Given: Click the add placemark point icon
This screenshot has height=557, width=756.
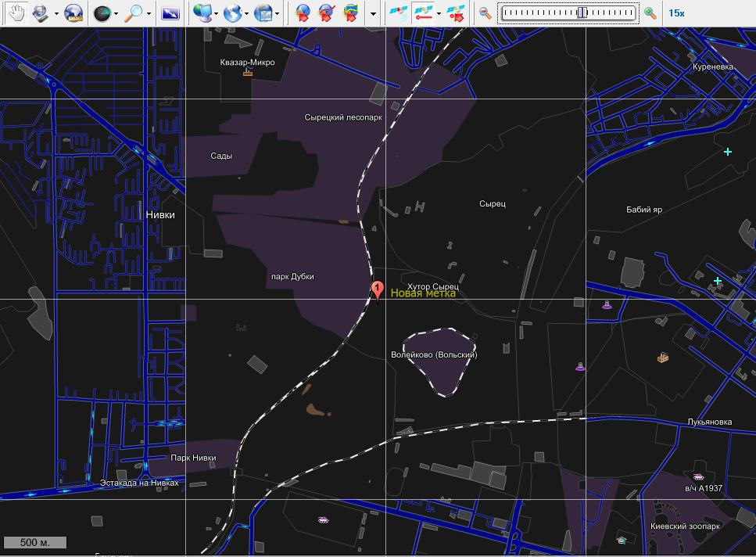Looking at the screenshot, I should 303,13.
